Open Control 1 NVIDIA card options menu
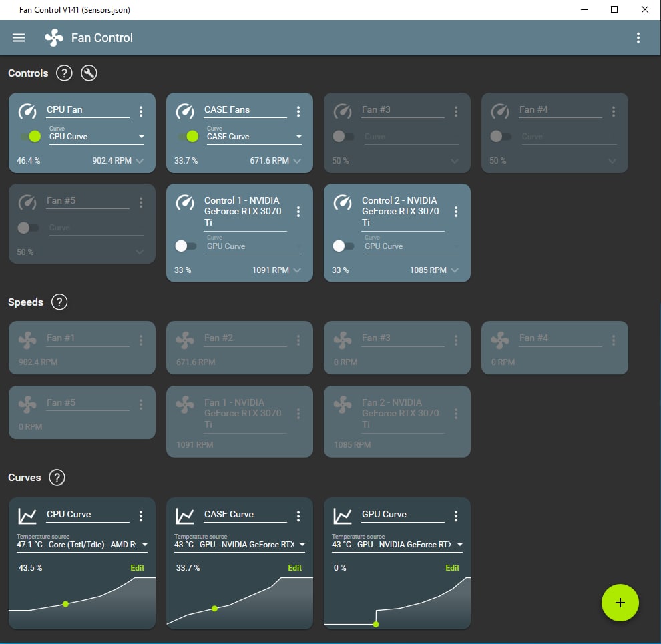This screenshot has height=644, width=661. pyautogui.click(x=298, y=212)
